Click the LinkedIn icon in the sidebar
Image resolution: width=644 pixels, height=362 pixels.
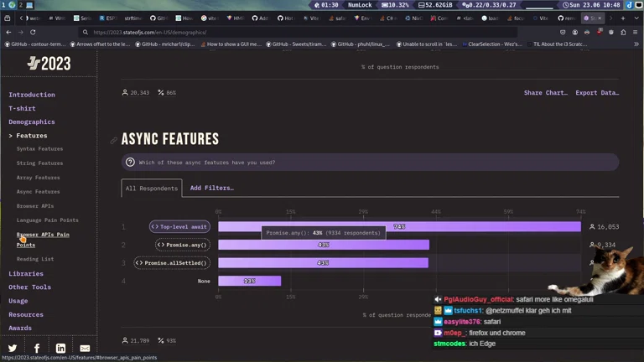tap(60, 348)
